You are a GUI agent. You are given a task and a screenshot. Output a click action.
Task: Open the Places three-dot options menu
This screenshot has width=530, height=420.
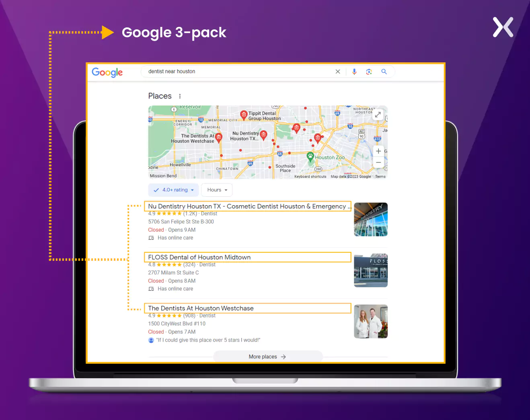click(180, 96)
